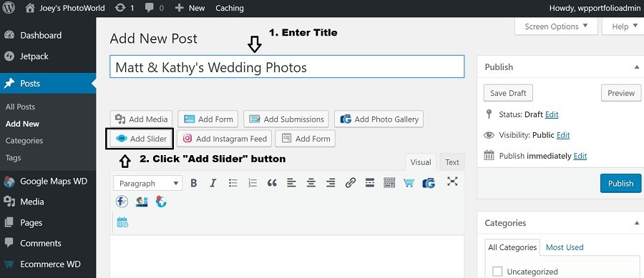Expand Help dropdown
This screenshot has height=278, width=644.
(x=624, y=26)
